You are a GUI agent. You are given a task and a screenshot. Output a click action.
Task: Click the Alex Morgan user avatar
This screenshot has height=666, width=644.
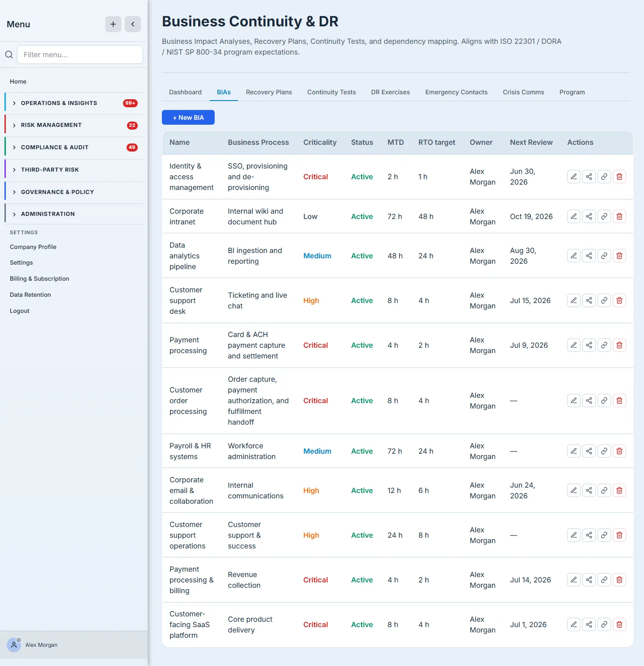point(14,645)
